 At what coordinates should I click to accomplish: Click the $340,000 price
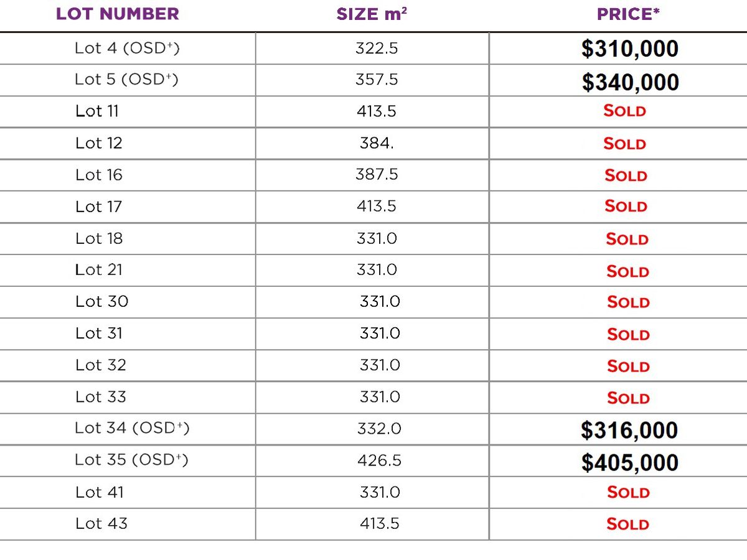click(x=630, y=82)
